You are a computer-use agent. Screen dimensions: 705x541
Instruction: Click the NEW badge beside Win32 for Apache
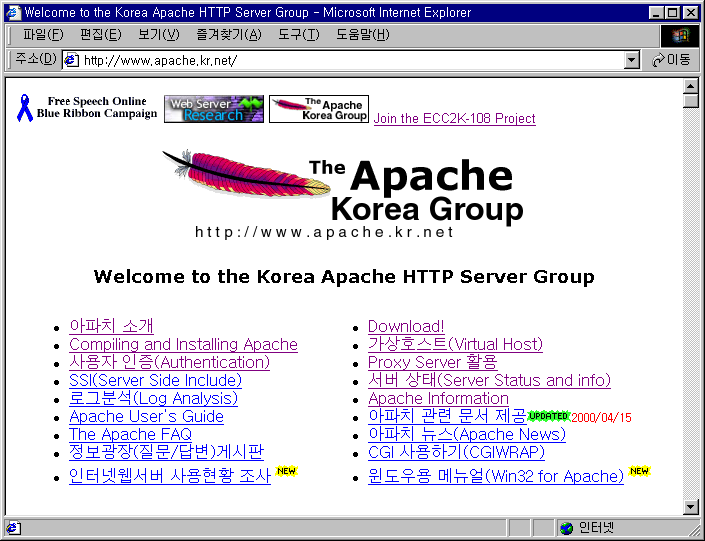click(639, 471)
